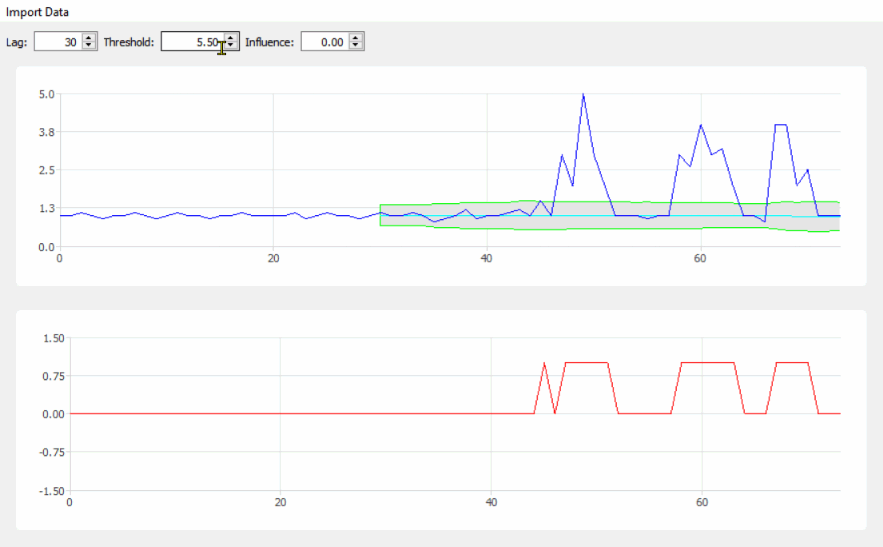Click the -1.50 y-axis label

(52, 491)
